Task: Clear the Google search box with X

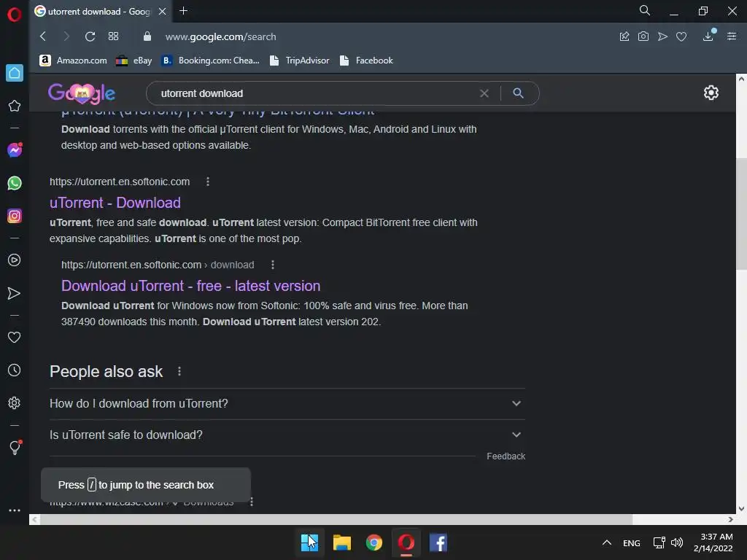Action: (484, 93)
